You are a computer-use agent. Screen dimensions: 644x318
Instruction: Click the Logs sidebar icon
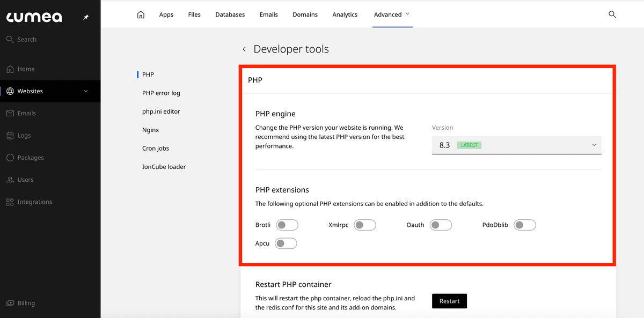(10, 136)
